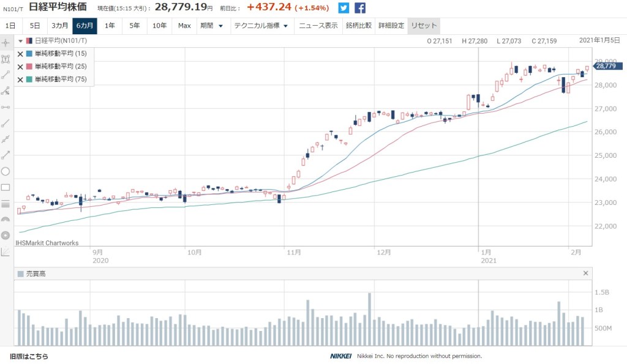Remove the 単純移動平均 (75) indicator
This screenshot has width=627, height=364.
pos(20,80)
